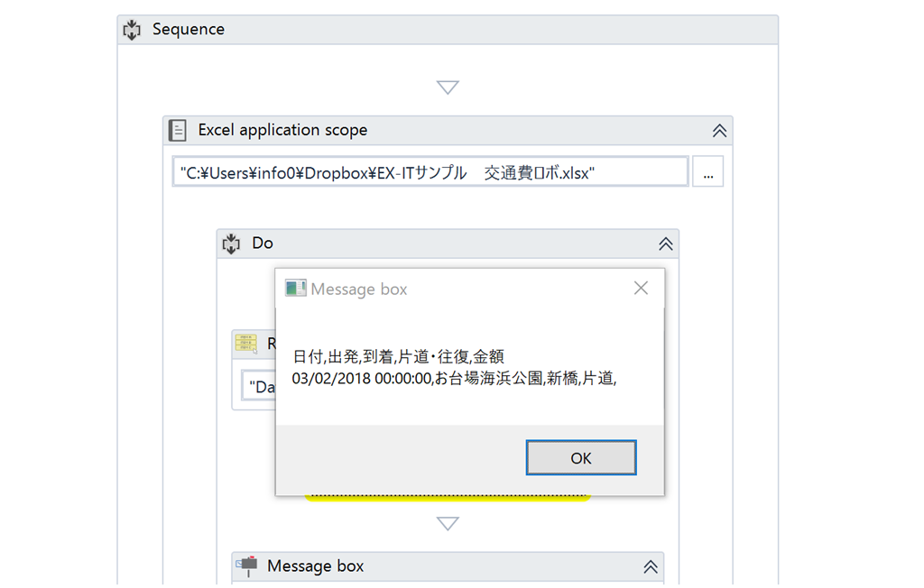Click the app icon in the dialog title bar
The height and width of the screenshot is (588, 924).
coord(295,289)
